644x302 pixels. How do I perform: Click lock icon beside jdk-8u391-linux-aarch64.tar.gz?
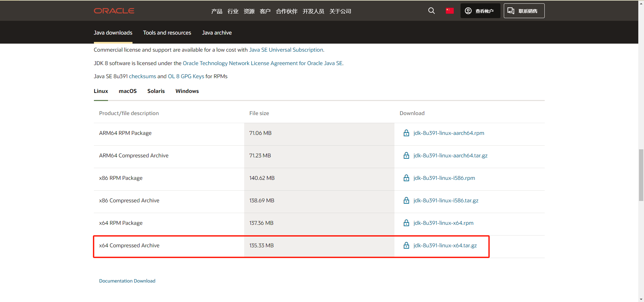pos(406,155)
